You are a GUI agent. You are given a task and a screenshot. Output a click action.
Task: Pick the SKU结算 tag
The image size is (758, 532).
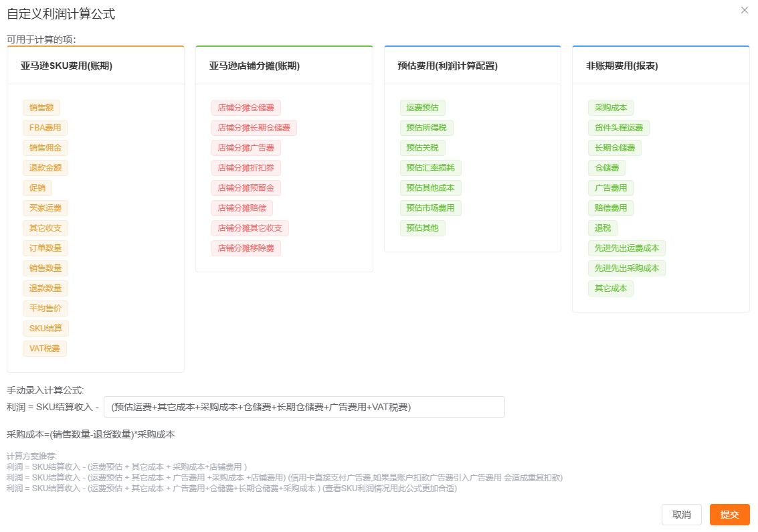coord(45,329)
